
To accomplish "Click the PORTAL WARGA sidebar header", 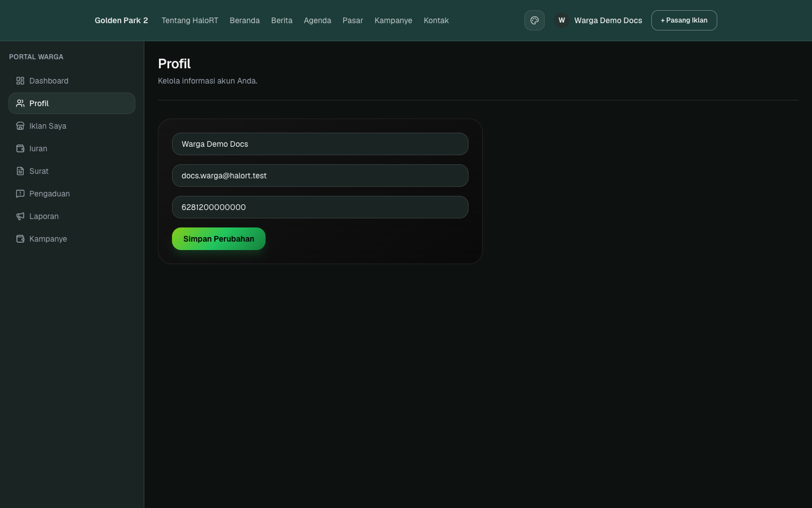I will pyautogui.click(x=36, y=57).
